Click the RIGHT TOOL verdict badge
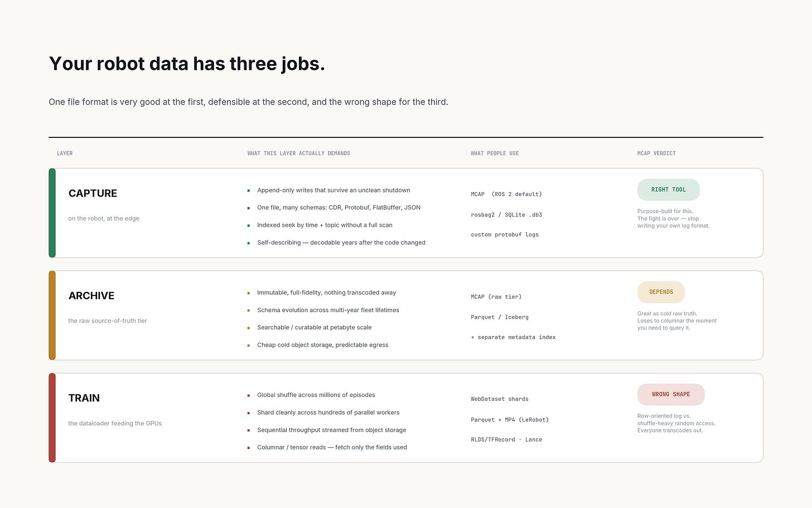812x508 pixels. pyautogui.click(x=668, y=190)
